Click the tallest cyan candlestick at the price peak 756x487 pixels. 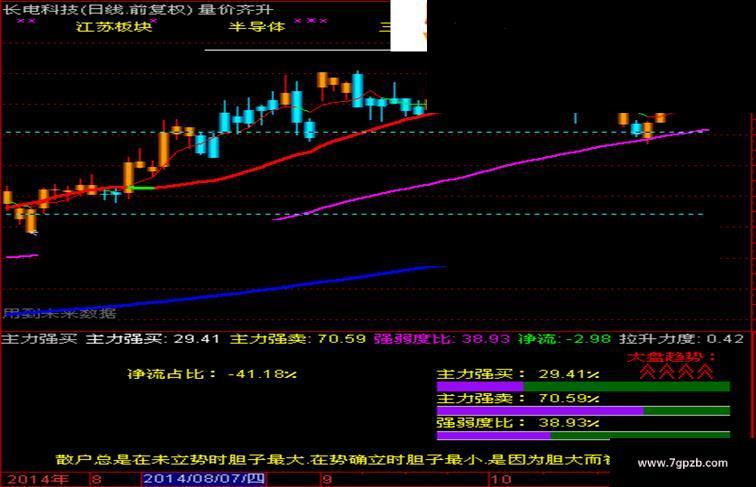click(x=358, y=89)
